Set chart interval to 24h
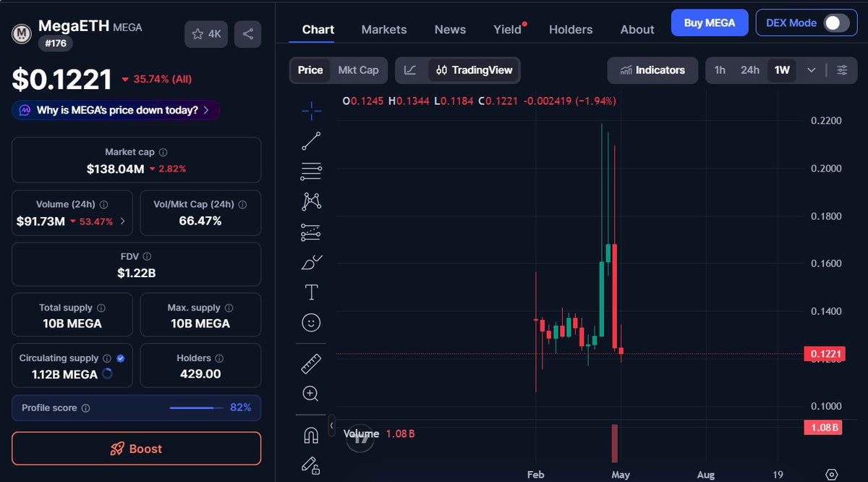 (749, 70)
